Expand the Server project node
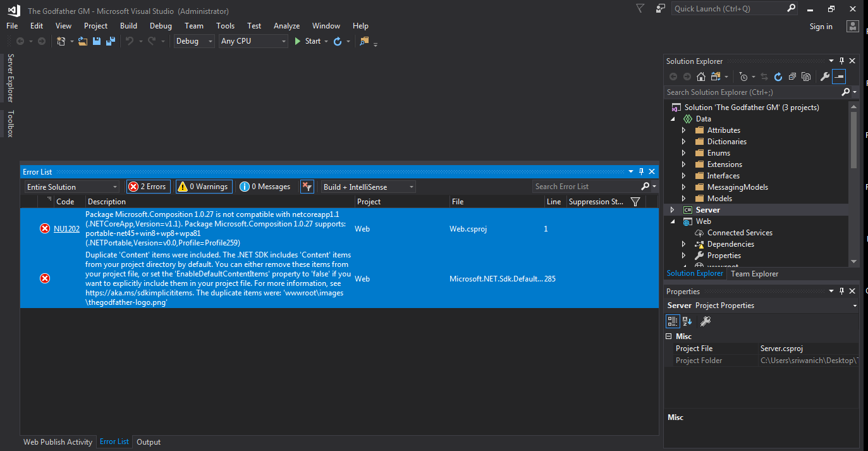The image size is (868, 451). [673, 210]
